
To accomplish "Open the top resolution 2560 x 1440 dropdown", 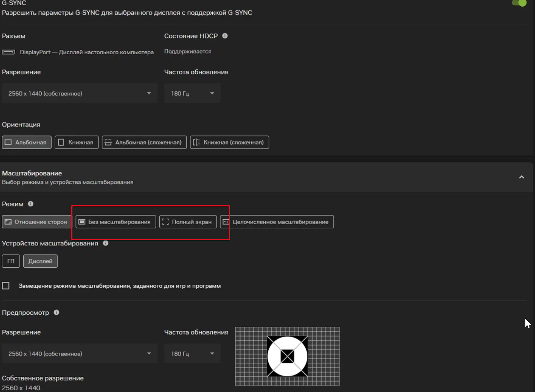I will point(79,94).
